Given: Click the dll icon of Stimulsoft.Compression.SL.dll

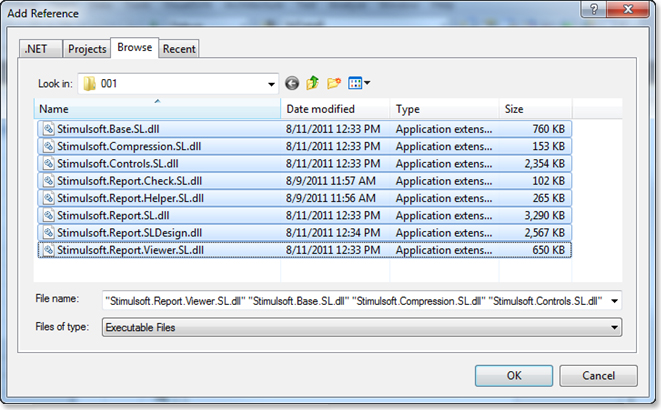Looking at the screenshot, I should (x=48, y=146).
